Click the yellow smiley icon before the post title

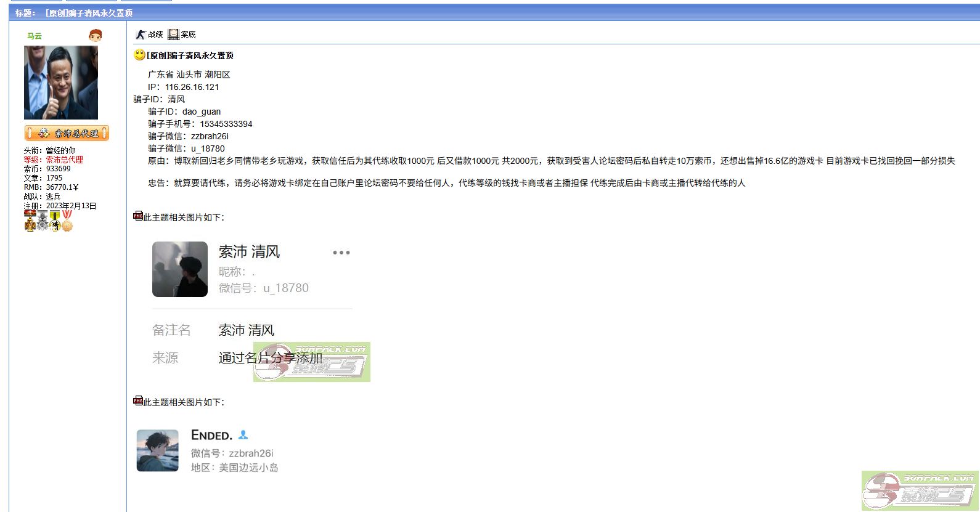click(139, 55)
